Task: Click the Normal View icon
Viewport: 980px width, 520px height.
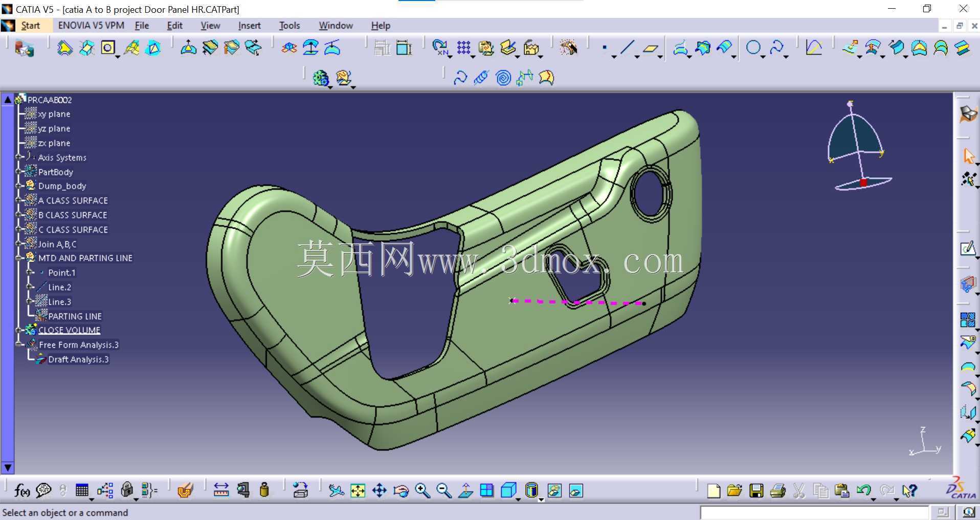Action: [465, 491]
